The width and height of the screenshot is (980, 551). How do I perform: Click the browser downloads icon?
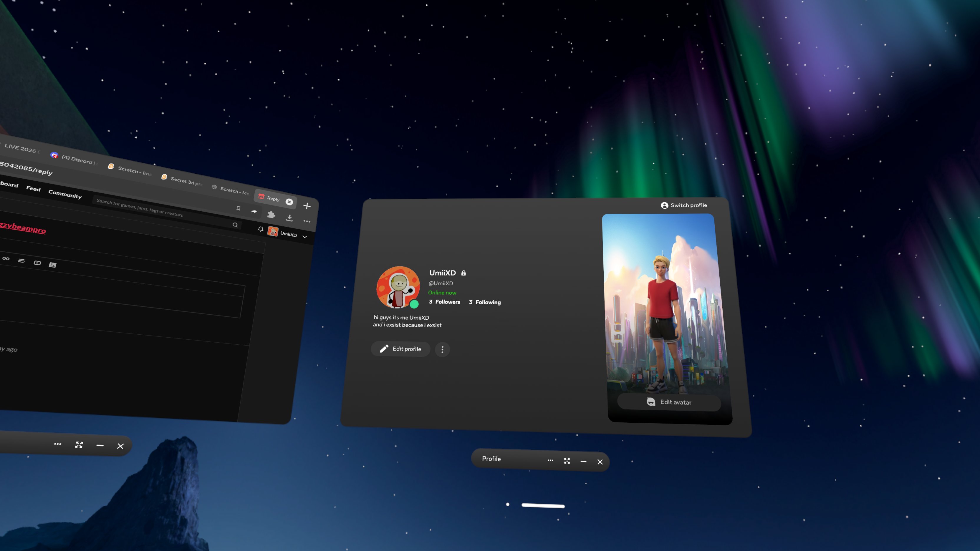tap(289, 218)
